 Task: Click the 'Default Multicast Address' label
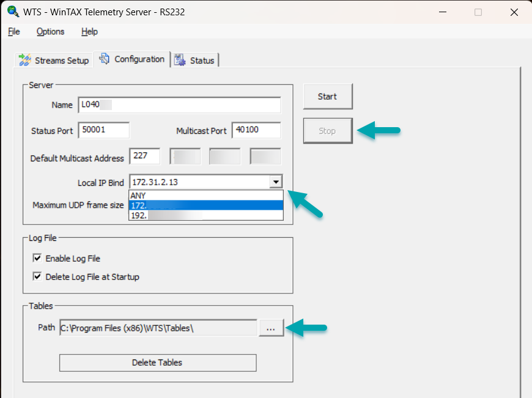[x=77, y=158]
